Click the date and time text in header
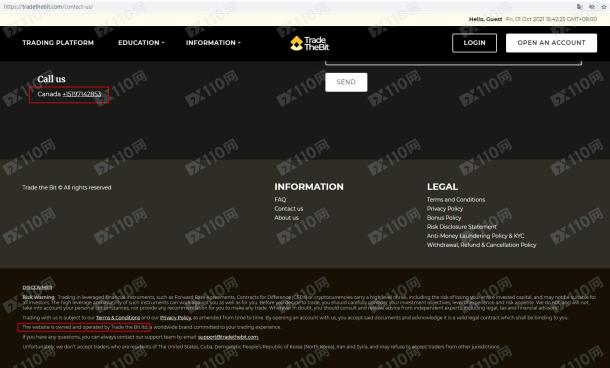The image size is (610, 368). coord(551,19)
